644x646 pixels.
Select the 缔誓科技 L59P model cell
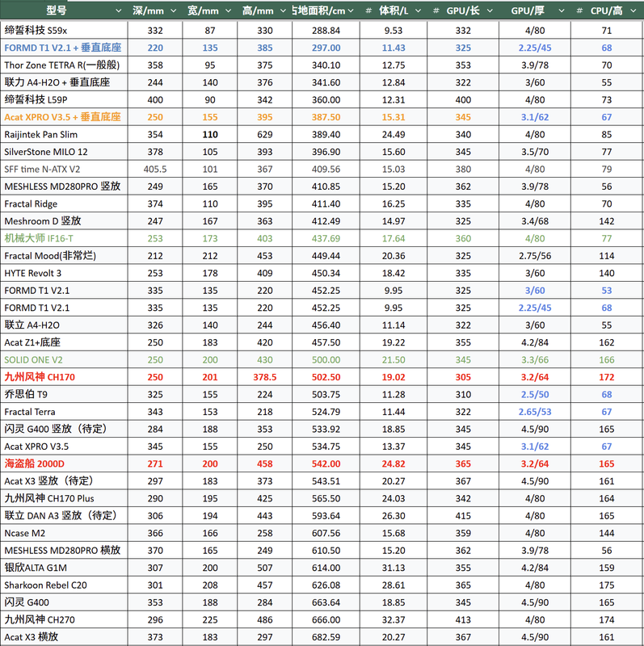(x=64, y=99)
